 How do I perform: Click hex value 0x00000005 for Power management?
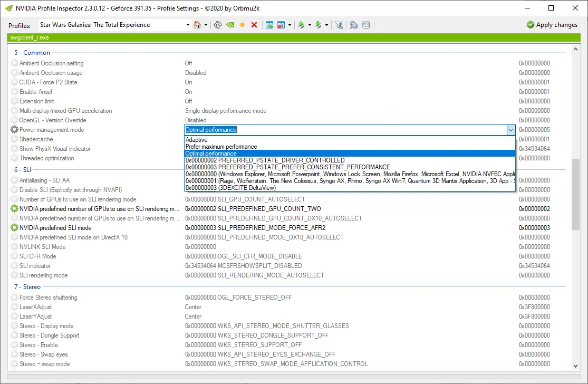coord(534,130)
